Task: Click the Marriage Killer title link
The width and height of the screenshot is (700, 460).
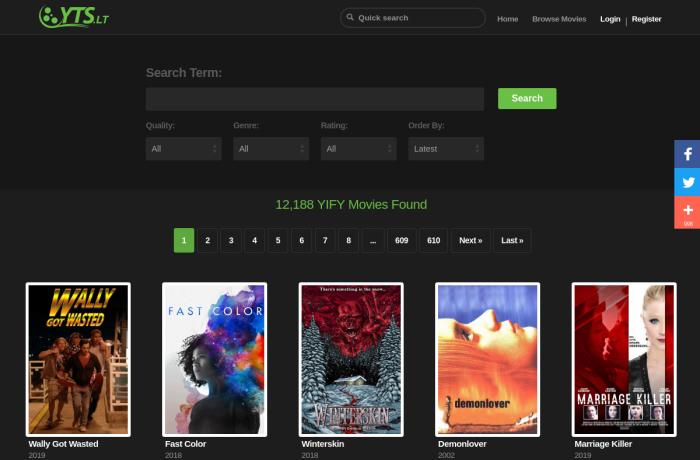Action: point(603,444)
